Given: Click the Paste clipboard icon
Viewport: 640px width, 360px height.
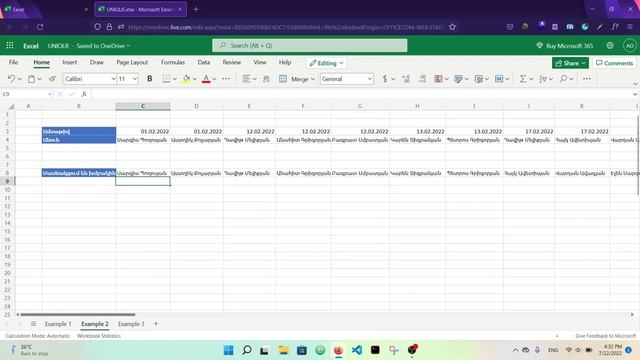Looking at the screenshot, I should [31, 79].
